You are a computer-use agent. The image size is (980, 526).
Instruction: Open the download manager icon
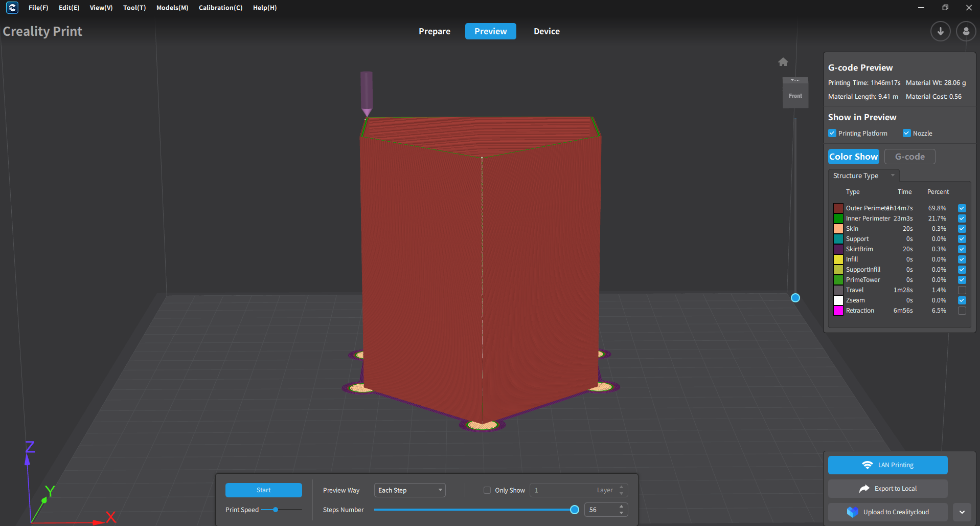pyautogui.click(x=940, y=31)
